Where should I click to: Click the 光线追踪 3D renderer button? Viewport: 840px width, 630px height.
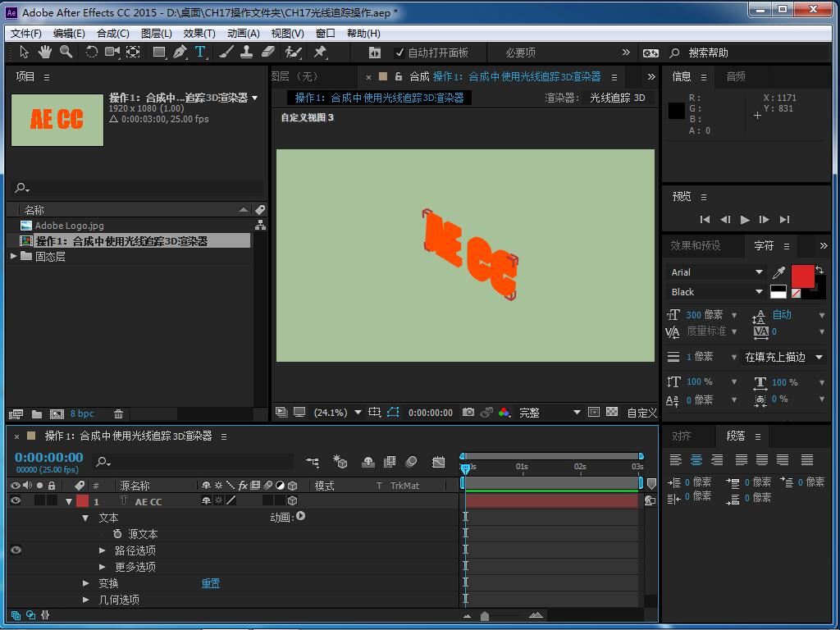[617, 98]
